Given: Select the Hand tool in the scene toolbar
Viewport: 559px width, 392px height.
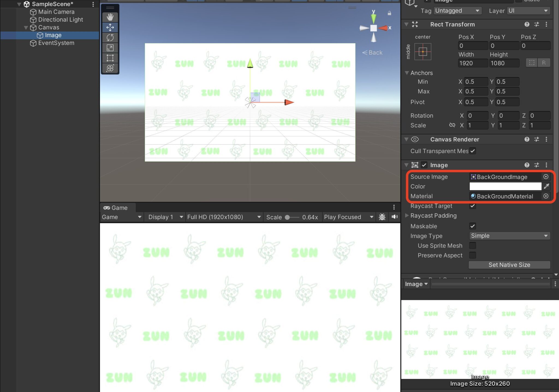Looking at the screenshot, I should (110, 17).
